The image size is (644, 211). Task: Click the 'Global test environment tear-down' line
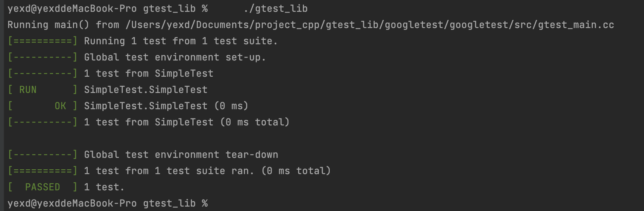(181, 155)
